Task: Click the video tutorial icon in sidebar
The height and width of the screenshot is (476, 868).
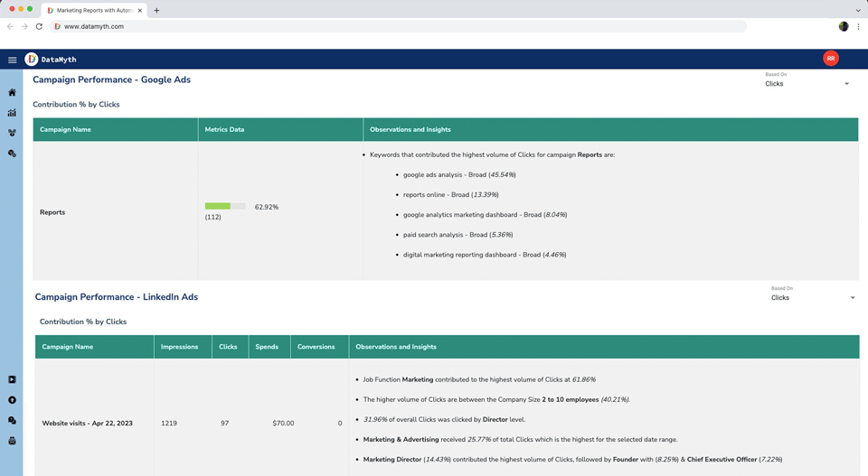Action: coord(12,379)
